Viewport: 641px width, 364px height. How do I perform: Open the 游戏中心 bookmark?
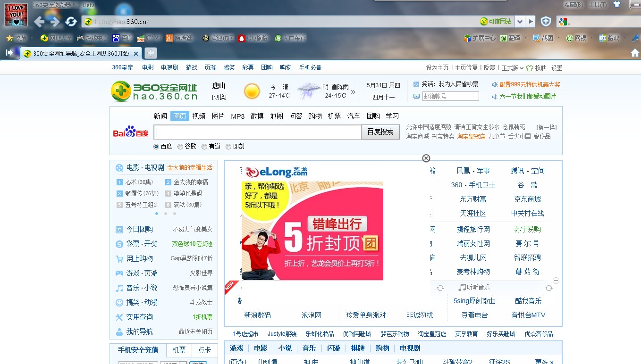tap(92, 38)
